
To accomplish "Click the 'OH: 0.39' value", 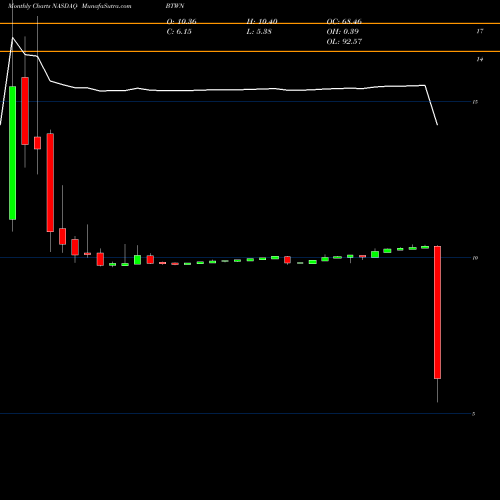I will [x=343, y=32].
